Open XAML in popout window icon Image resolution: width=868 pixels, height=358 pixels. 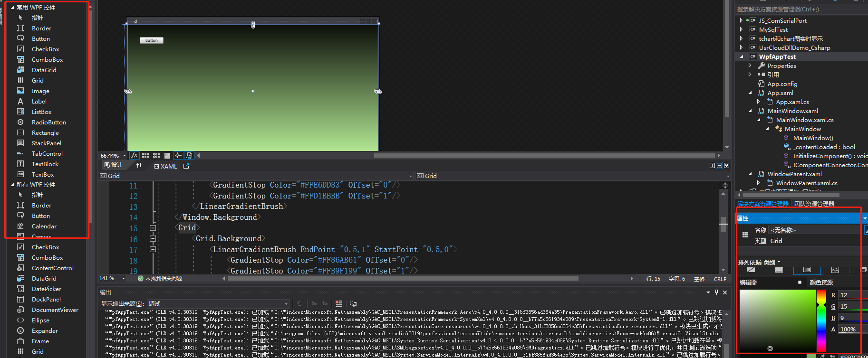(186, 166)
